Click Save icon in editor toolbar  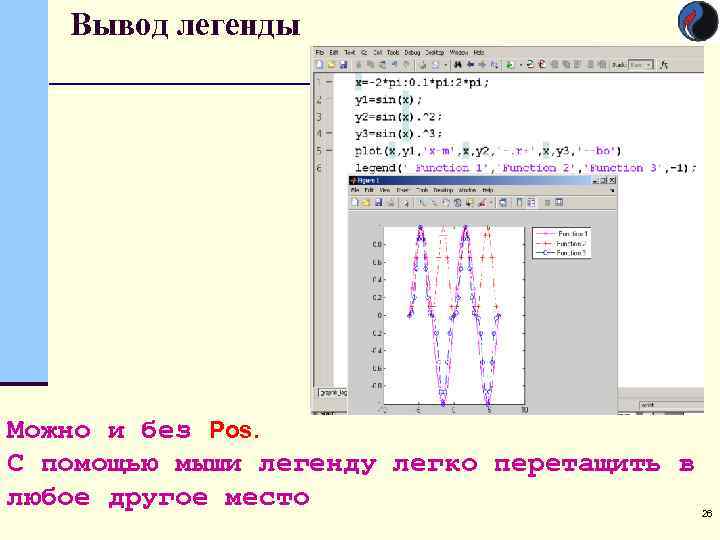tap(343, 65)
